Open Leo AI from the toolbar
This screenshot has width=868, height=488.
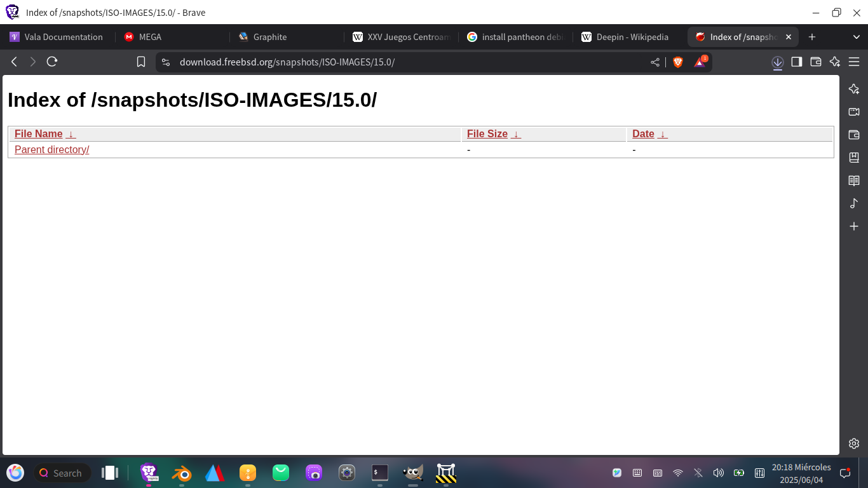pyautogui.click(x=835, y=62)
